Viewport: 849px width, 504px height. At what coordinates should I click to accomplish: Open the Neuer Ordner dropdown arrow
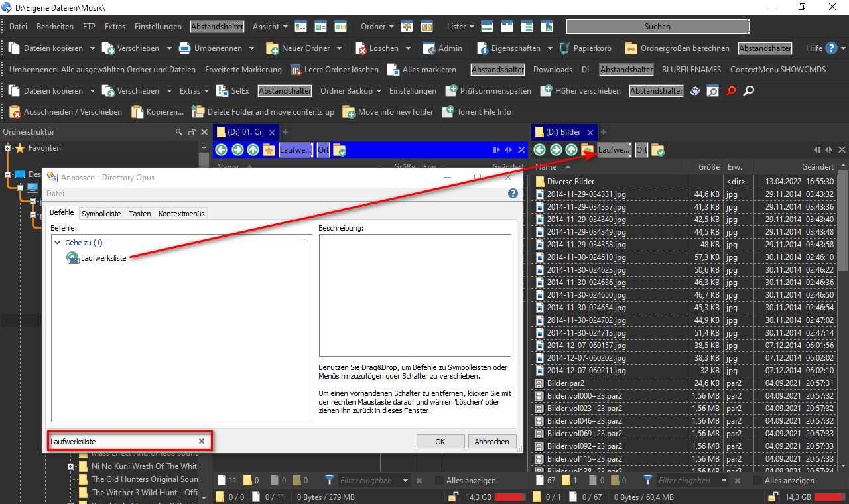point(339,48)
